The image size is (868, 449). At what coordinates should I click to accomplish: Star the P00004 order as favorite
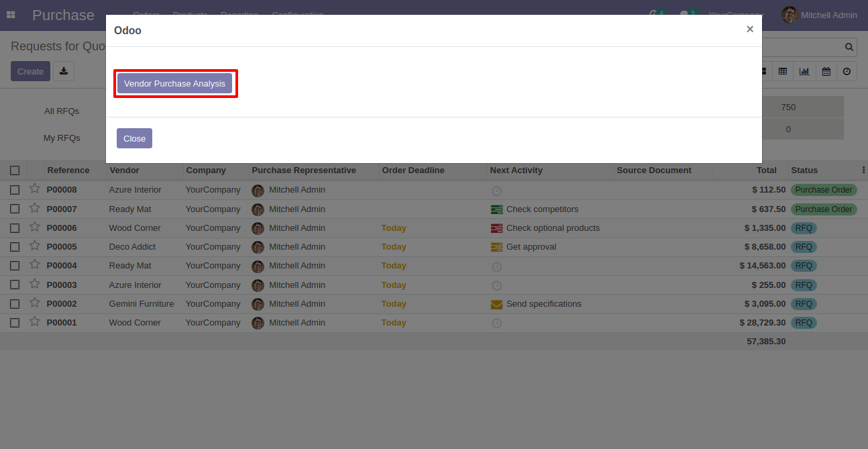click(x=35, y=264)
